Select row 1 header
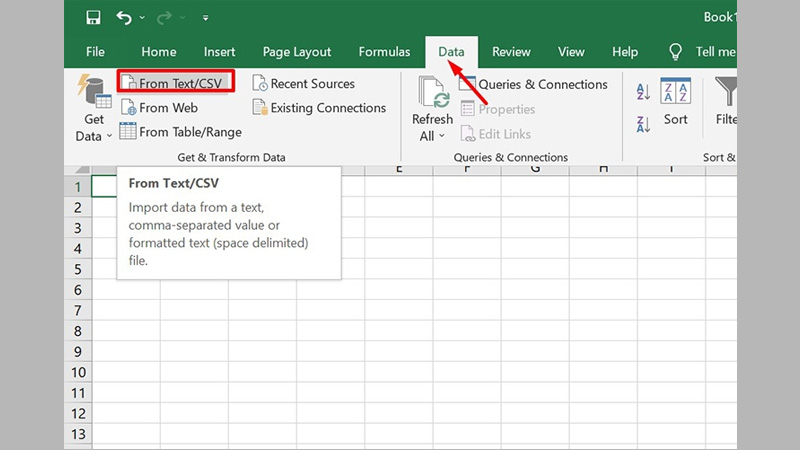The height and width of the screenshot is (450, 800). [x=78, y=187]
